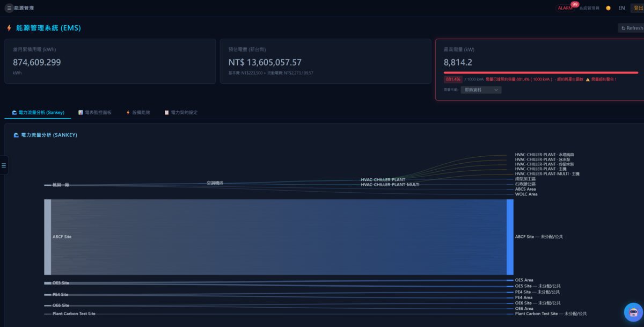Open the hamburger menu beside 能源管理

coord(9,8)
